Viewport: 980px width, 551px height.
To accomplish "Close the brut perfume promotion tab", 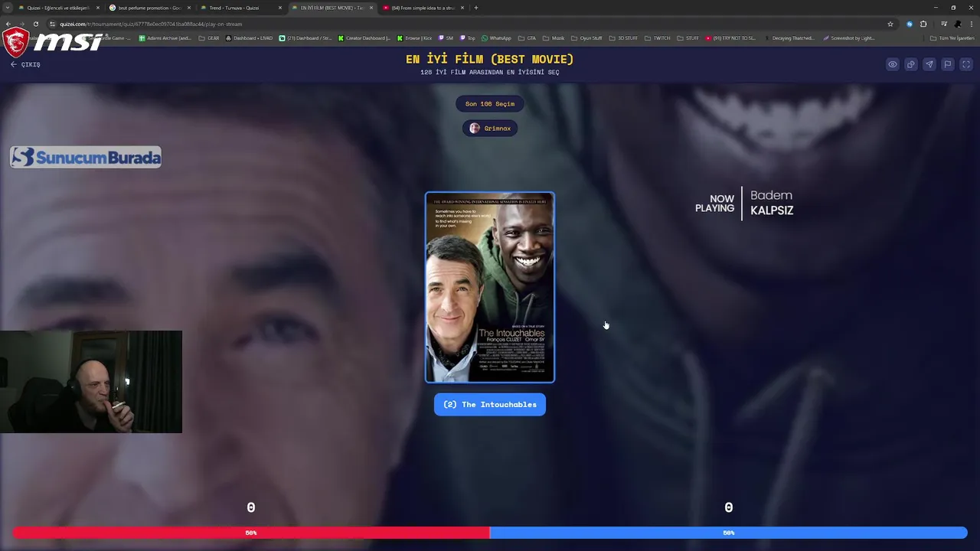I will pos(188,8).
